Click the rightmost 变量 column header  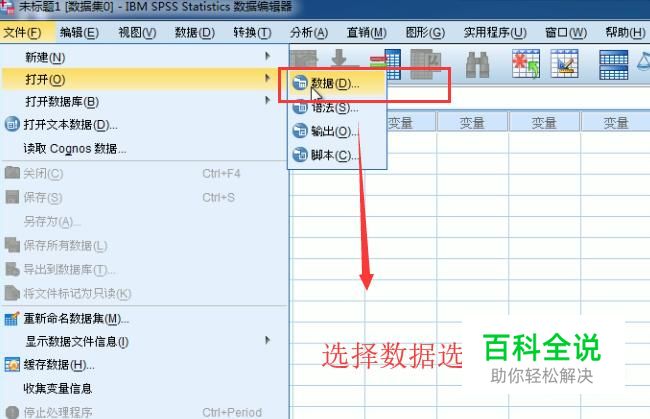tap(616, 123)
